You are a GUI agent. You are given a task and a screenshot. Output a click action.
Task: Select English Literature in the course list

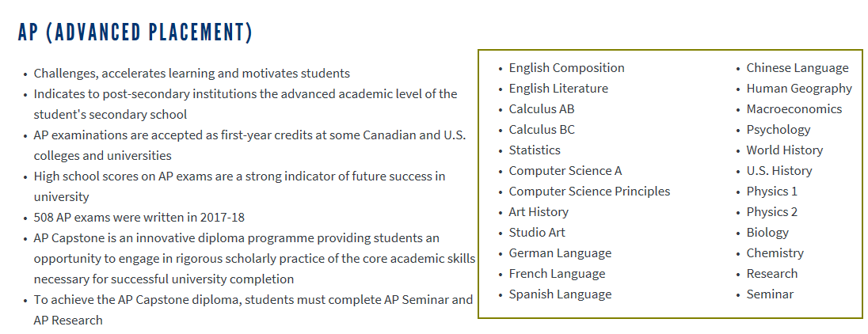pyautogui.click(x=558, y=89)
